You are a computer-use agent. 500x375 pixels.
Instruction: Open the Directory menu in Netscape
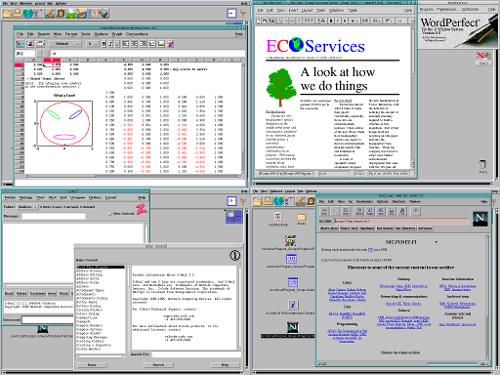399,202
